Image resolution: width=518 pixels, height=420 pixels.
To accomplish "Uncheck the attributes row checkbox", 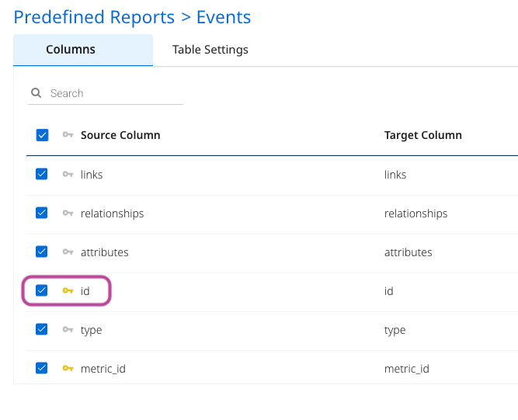I will (42, 252).
